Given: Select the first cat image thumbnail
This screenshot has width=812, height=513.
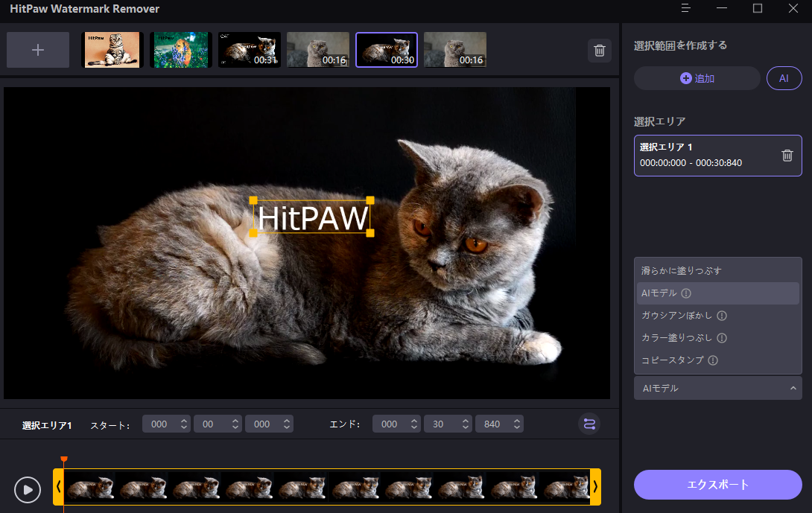Looking at the screenshot, I should [x=112, y=50].
